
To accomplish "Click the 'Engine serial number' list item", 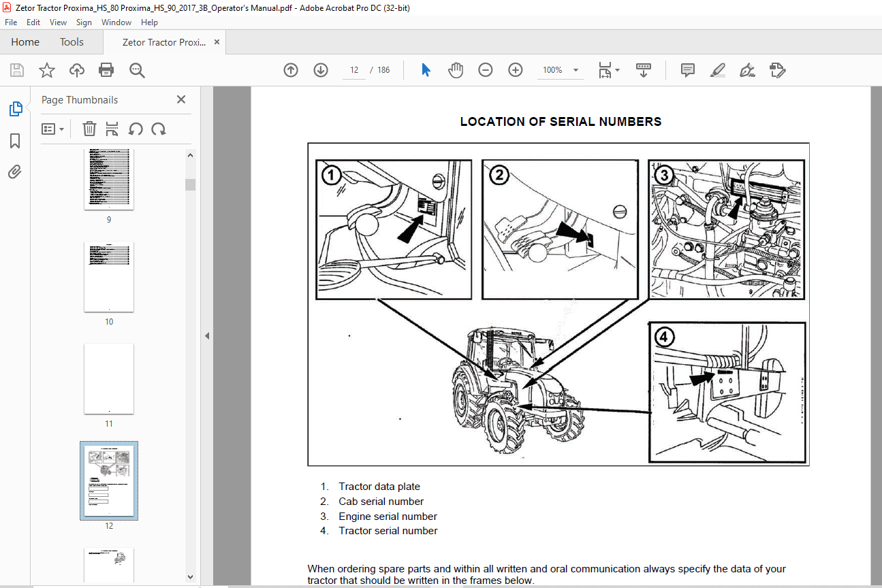I will 388,517.
